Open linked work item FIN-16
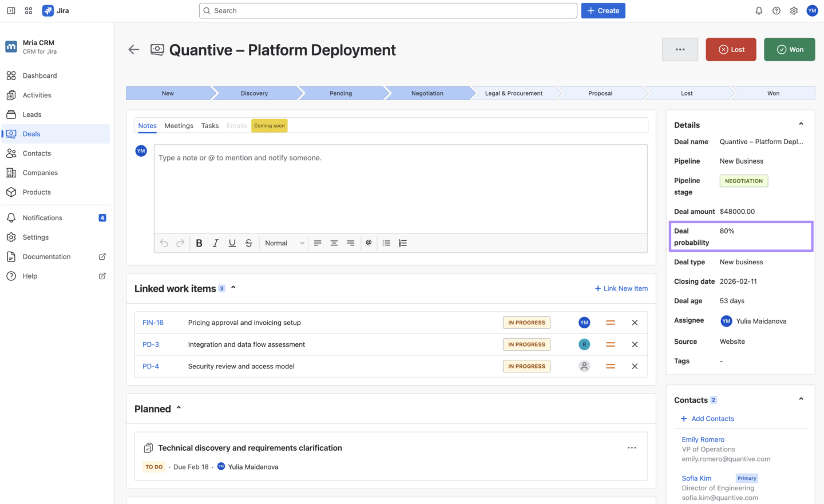The width and height of the screenshot is (824, 504). (x=153, y=322)
